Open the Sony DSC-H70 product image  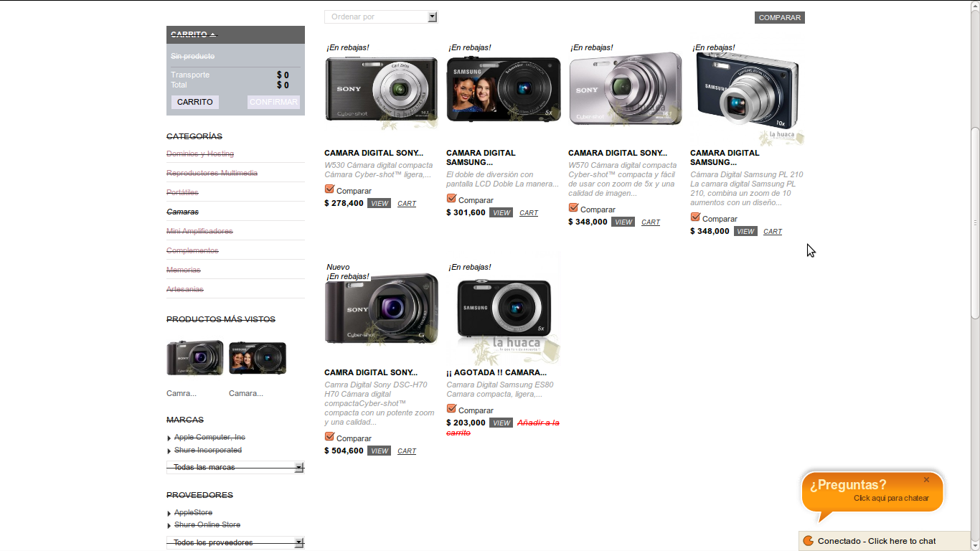[381, 309]
